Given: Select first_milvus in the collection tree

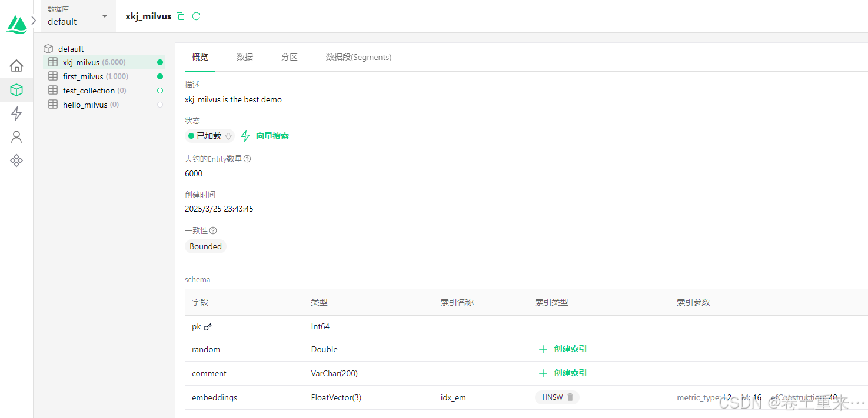Looking at the screenshot, I should 105,76.
